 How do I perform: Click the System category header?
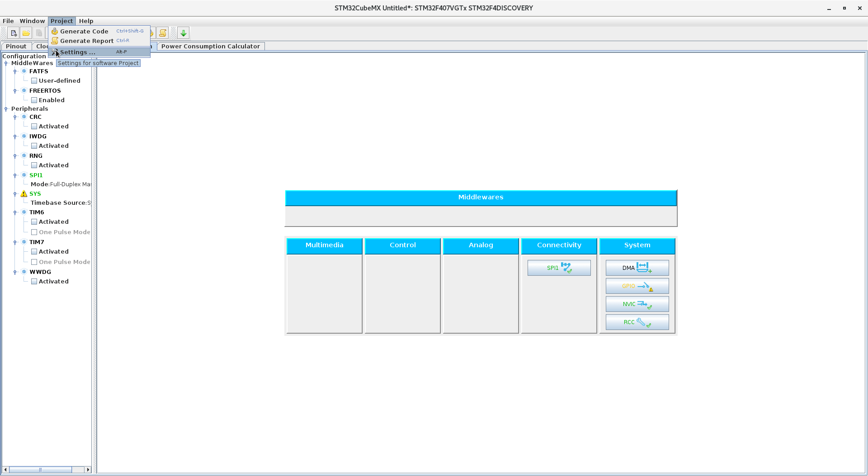[x=637, y=245]
